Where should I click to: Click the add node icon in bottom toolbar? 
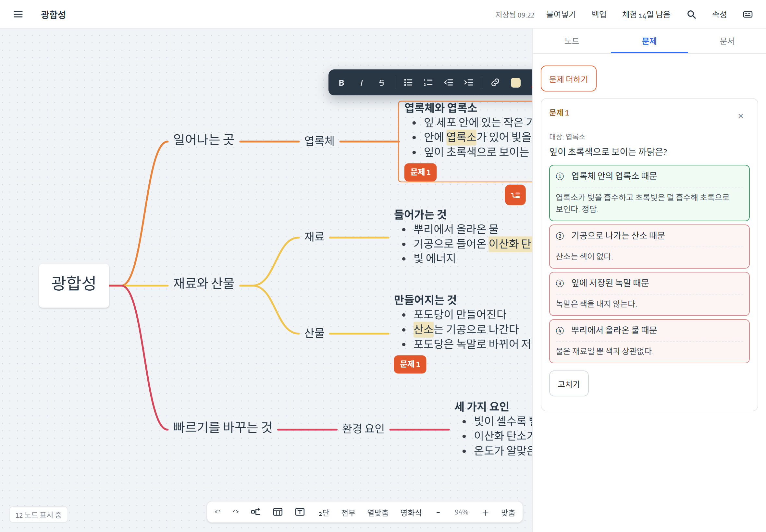pos(255,512)
